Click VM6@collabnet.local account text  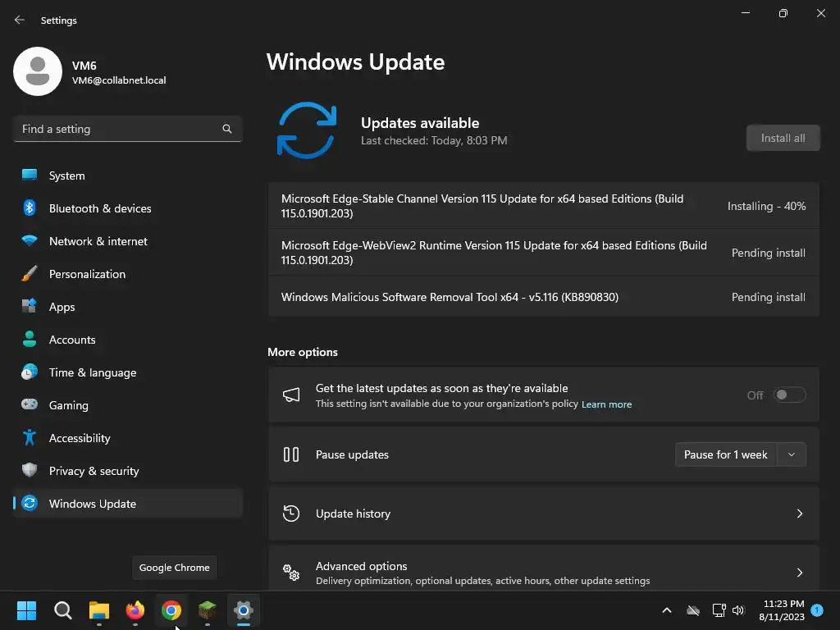coord(119,80)
